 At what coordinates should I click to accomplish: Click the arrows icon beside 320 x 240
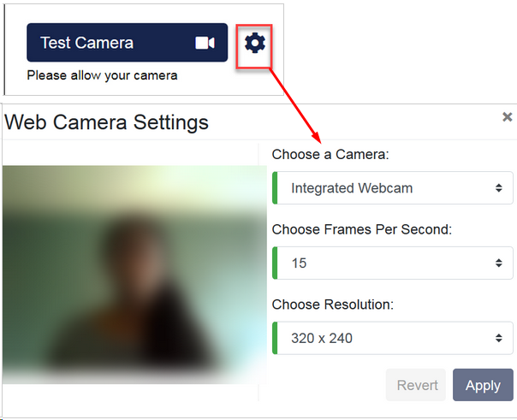point(498,338)
